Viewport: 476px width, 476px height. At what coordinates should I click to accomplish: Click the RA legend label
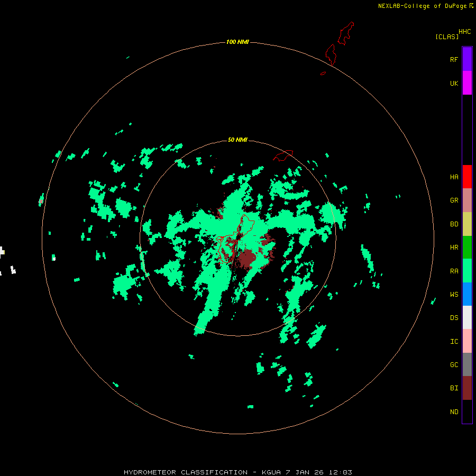pos(454,271)
